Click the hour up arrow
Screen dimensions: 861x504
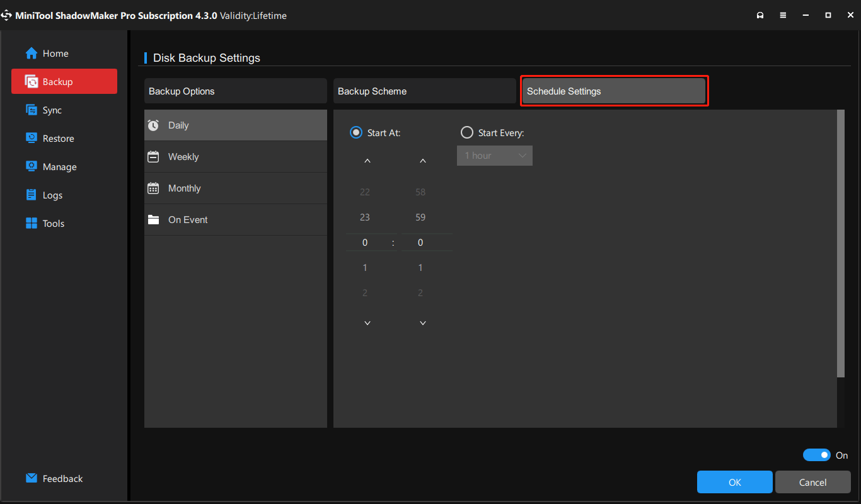(367, 161)
